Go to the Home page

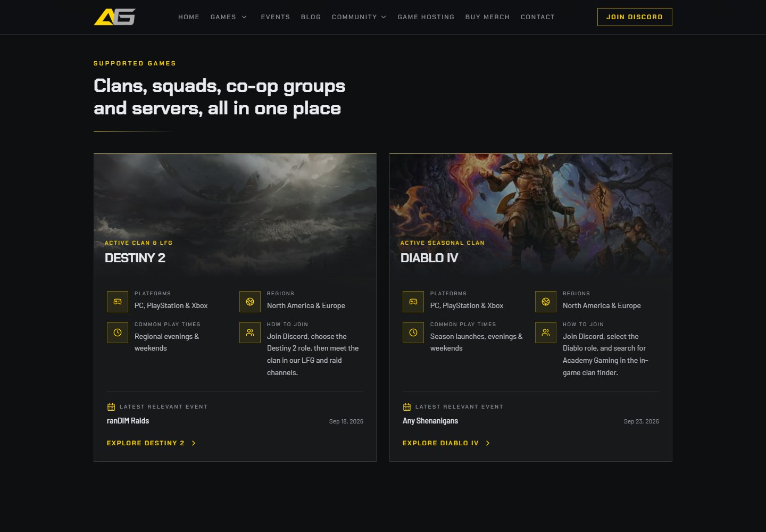[189, 17]
